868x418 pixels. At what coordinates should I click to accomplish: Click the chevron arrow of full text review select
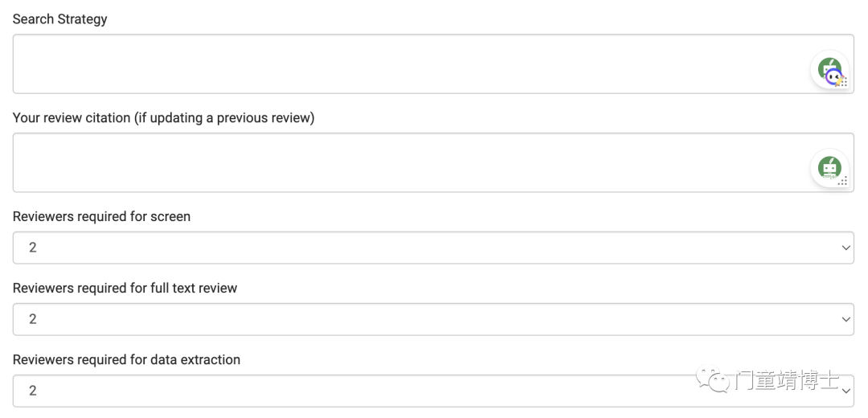click(845, 319)
